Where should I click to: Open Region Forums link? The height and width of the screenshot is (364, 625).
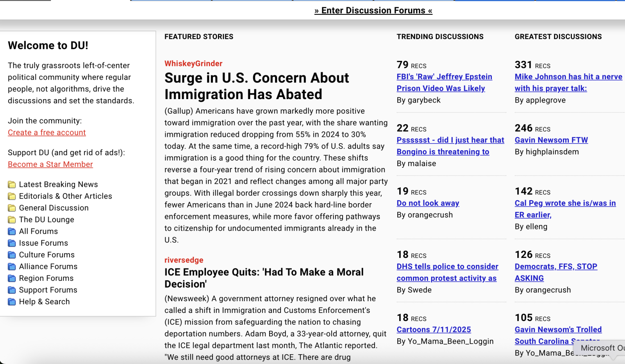[x=46, y=278]
